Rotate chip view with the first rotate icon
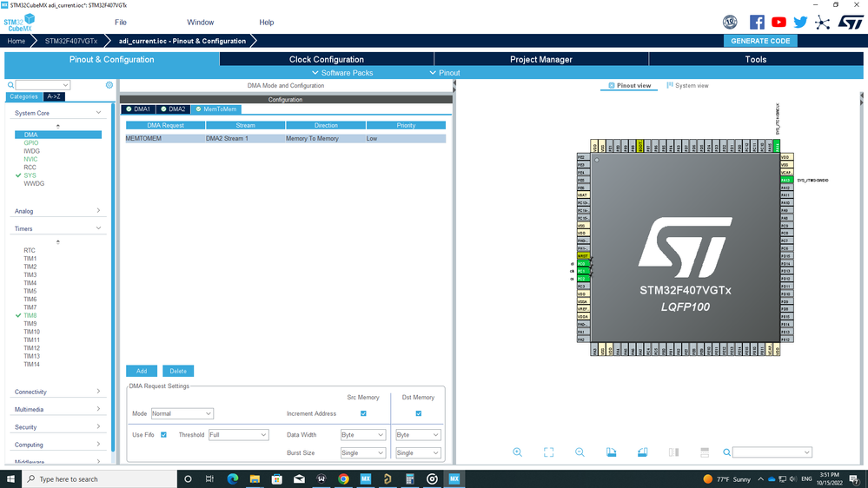868x488 pixels. 611,452
